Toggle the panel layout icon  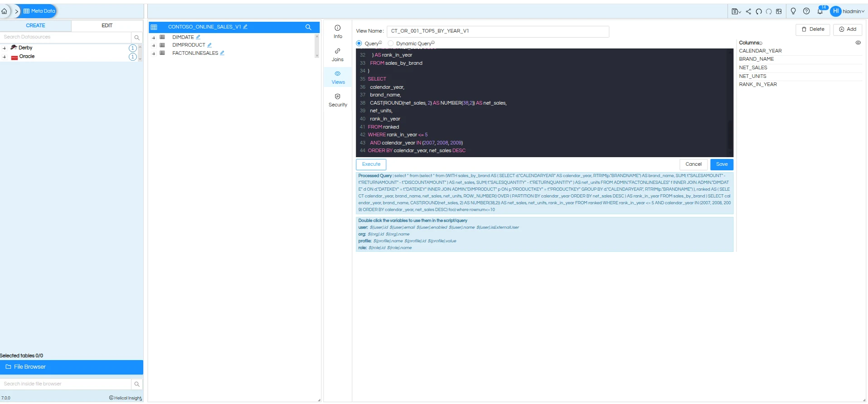click(x=779, y=11)
